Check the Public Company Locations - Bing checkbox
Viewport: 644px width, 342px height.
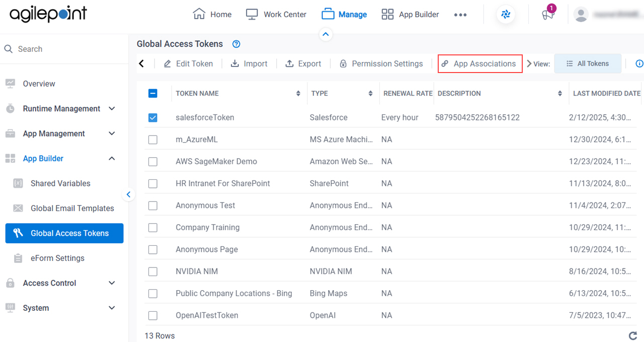pos(153,294)
